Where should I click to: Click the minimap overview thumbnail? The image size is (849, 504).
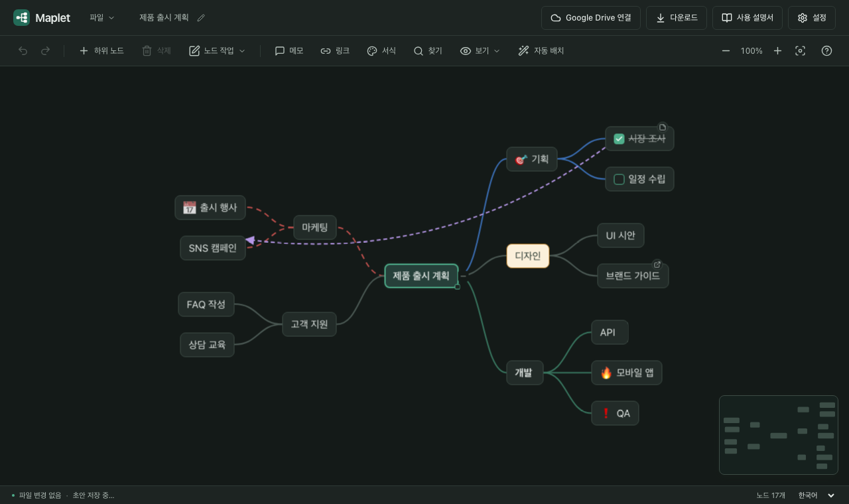point(779,435)
